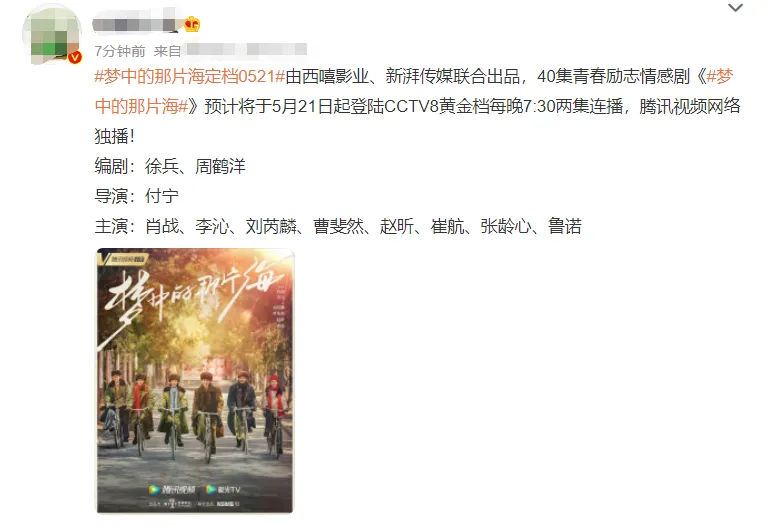Click actor name 肖战 in the cast list
766x526 pixels.
pyautogui.click(x=162, y=226)
